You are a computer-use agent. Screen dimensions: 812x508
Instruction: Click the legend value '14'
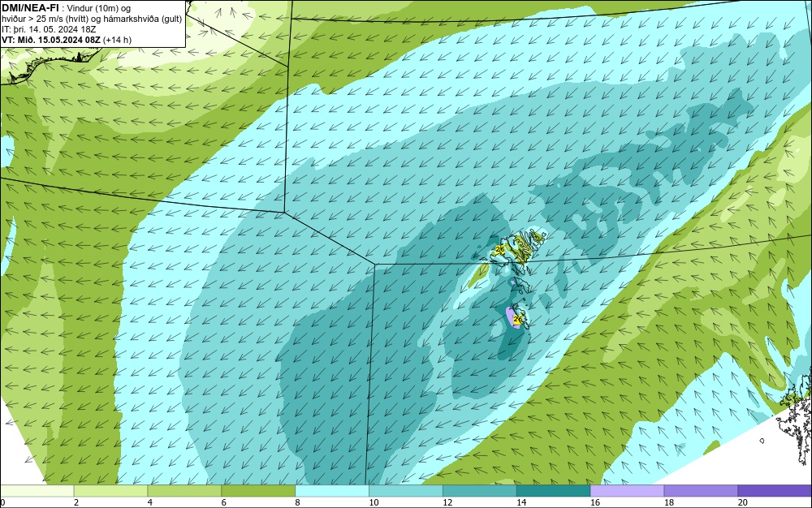point(521,502)
